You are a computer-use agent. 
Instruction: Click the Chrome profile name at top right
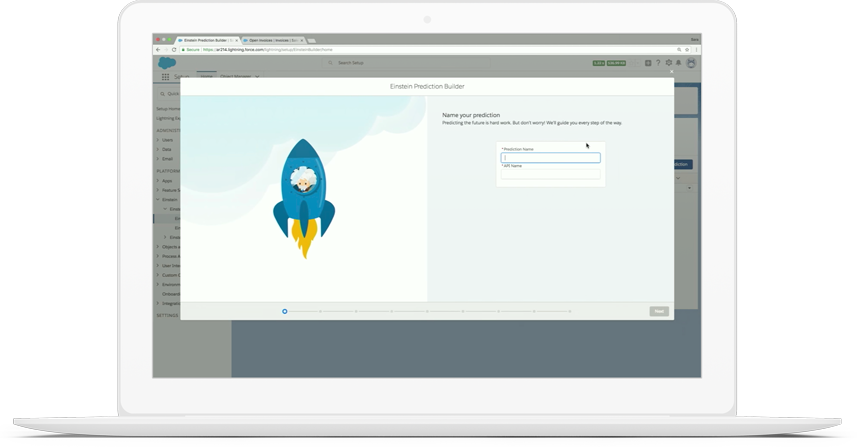[x=694, y=40]
